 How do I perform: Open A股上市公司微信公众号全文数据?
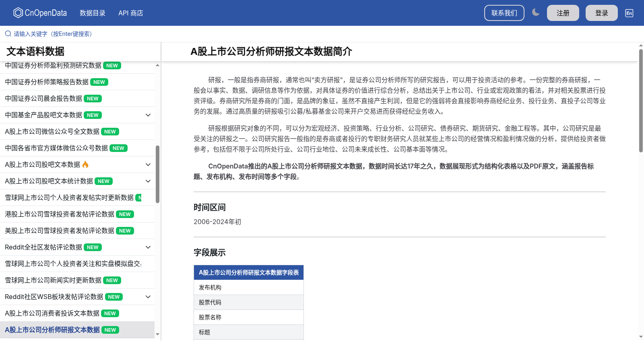[52, 131]
